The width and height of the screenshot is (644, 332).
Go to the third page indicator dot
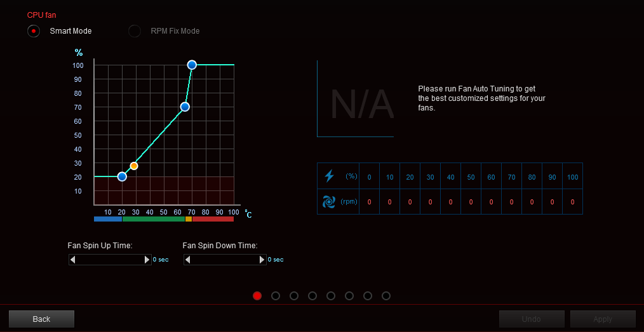294,296
